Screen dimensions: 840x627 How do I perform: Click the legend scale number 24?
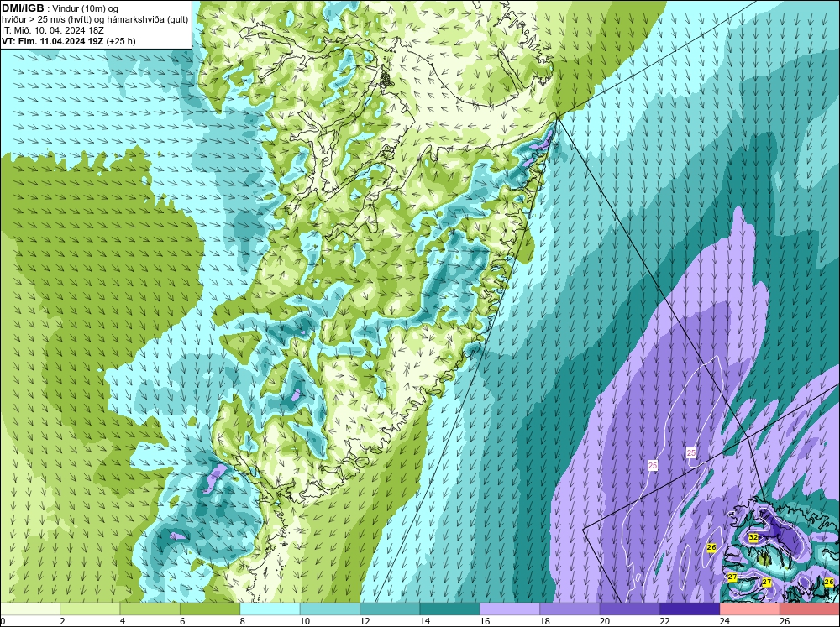tap(725, 621)
